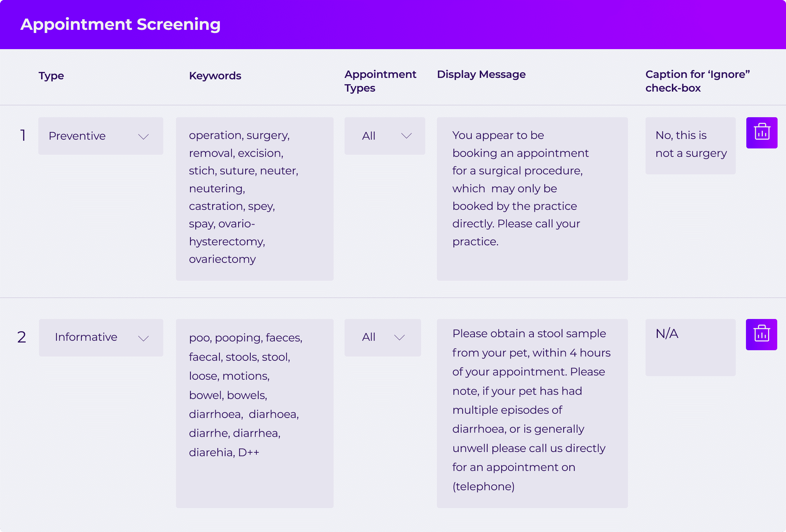Delete the Informative screening rule
The height and width of the screenshot is (532, 786).
coord(761,334)
